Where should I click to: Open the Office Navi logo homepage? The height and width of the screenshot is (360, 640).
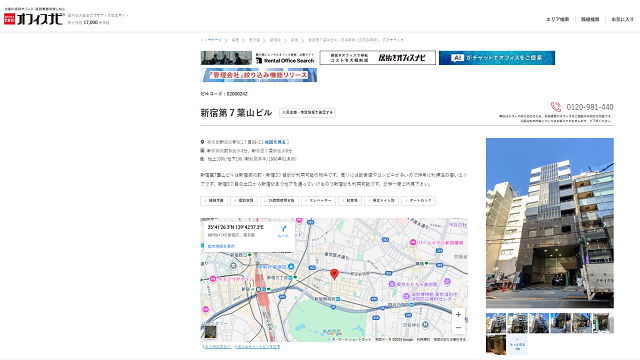coord(34,19)
